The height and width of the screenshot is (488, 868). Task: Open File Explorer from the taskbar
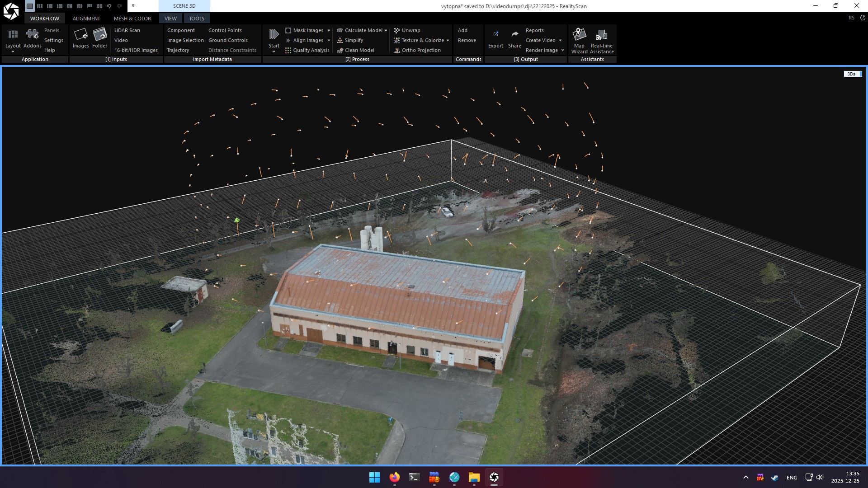point(474,477)
